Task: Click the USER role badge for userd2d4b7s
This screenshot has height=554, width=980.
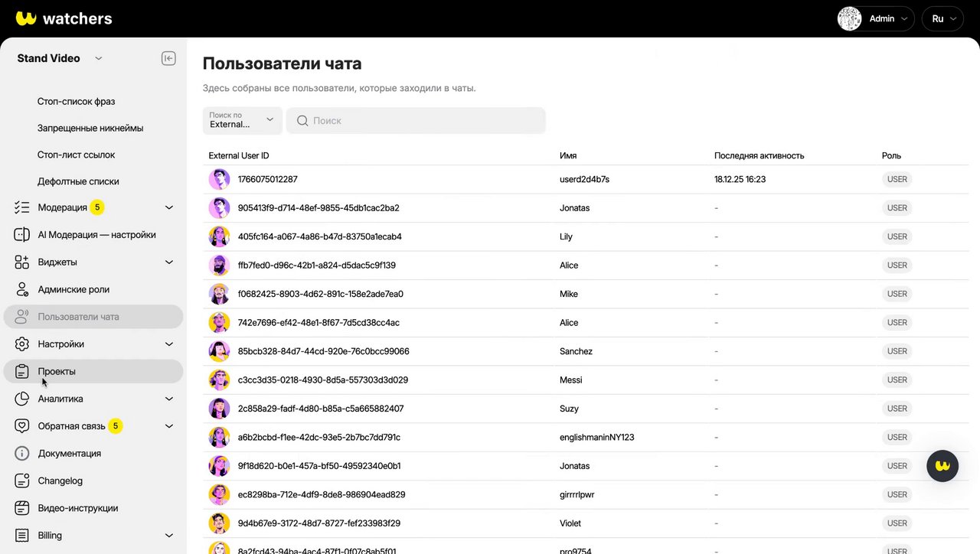Action: pos(897,179)
